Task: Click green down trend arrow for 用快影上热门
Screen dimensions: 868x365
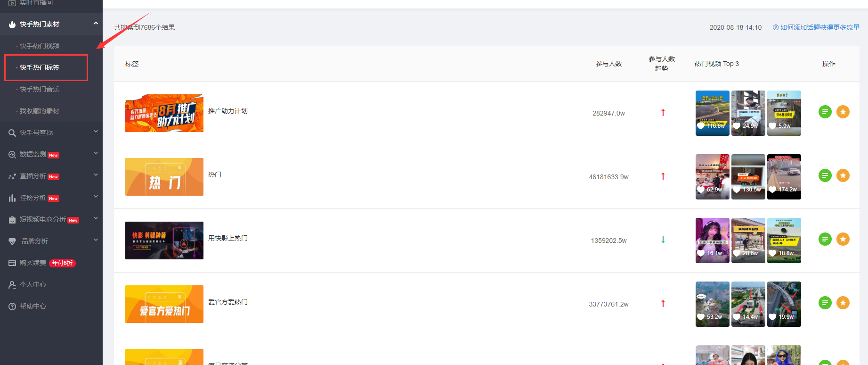Action: tap(663, 240)
